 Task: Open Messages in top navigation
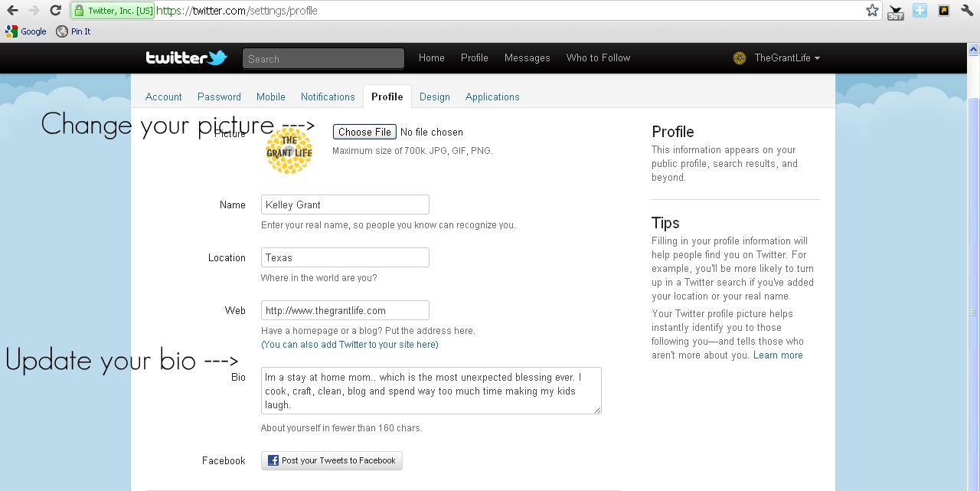(x=528, y=58)
